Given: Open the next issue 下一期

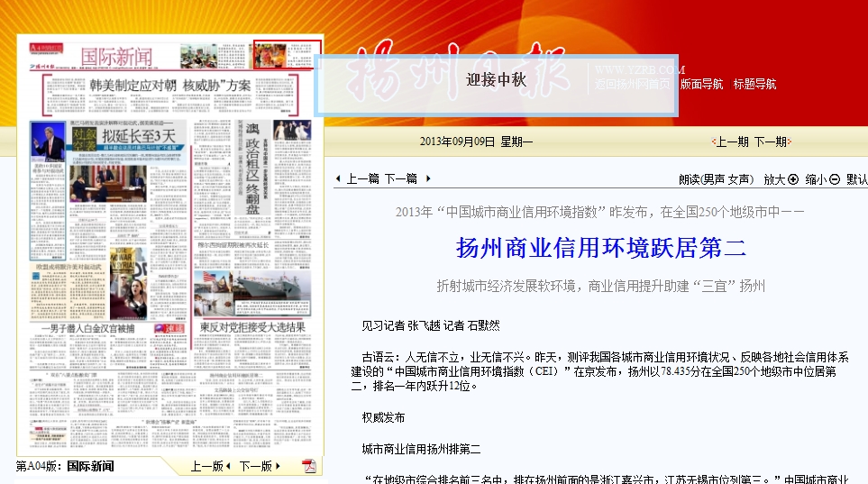Looking at the screenshot, I should (x=770, y=142).
